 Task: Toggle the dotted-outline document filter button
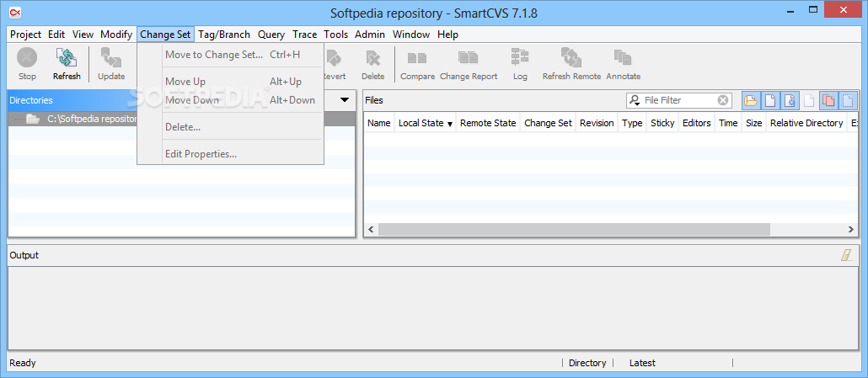(848, 100)
